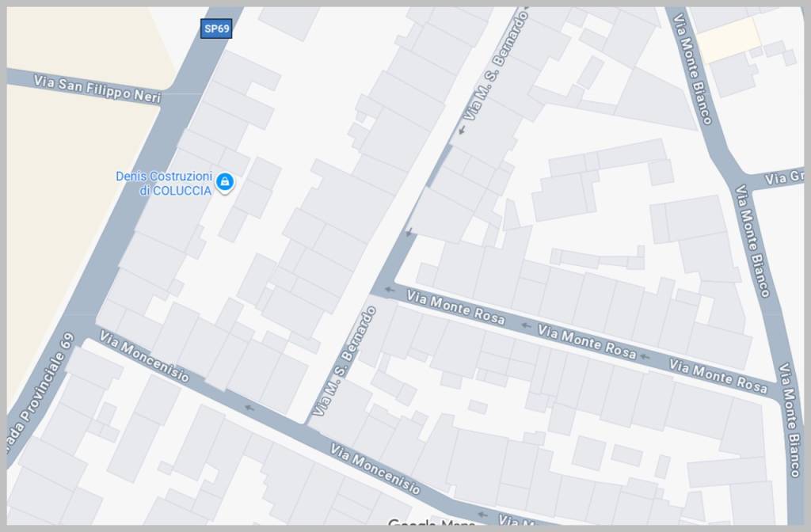Open Denis Costruzioni di COLUCCIA place label
Screen dimensions: 811x532
click(x=164, y=184)
